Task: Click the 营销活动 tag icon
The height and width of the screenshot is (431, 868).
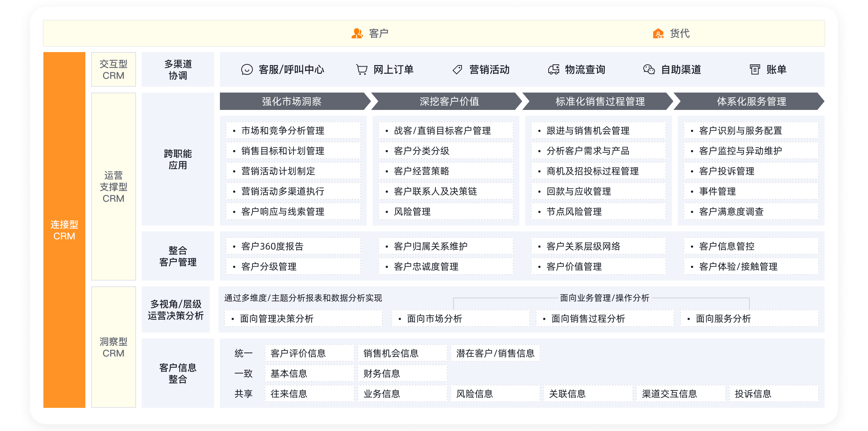Action: coord(457,70)
